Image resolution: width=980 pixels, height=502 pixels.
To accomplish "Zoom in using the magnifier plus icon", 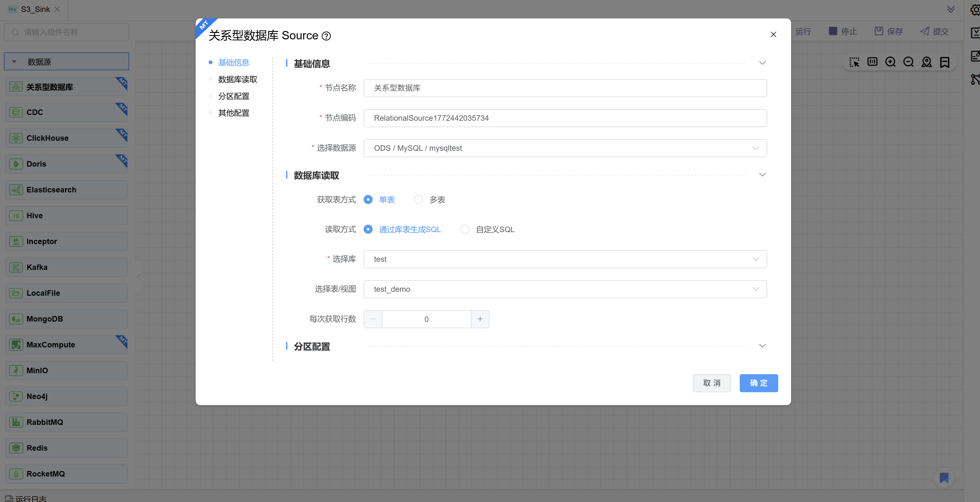I will click(891, 62).
